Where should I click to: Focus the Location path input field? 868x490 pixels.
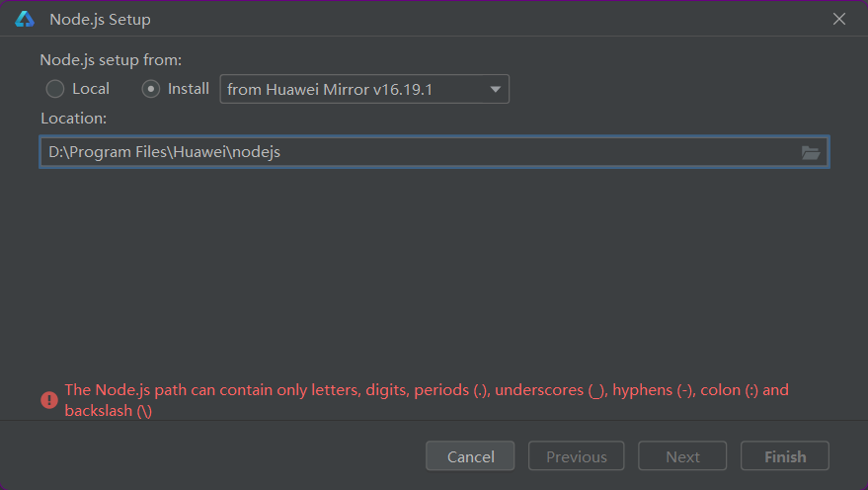(434, 152)
